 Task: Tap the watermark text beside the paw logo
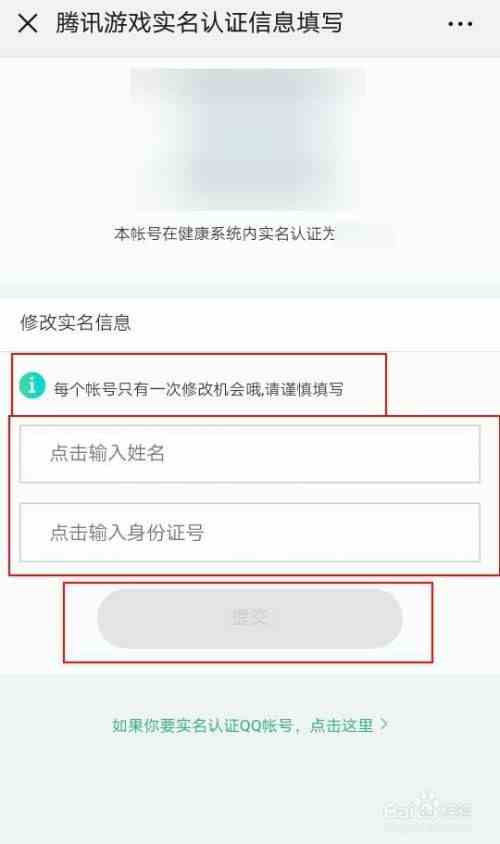[x=455, y=808]
